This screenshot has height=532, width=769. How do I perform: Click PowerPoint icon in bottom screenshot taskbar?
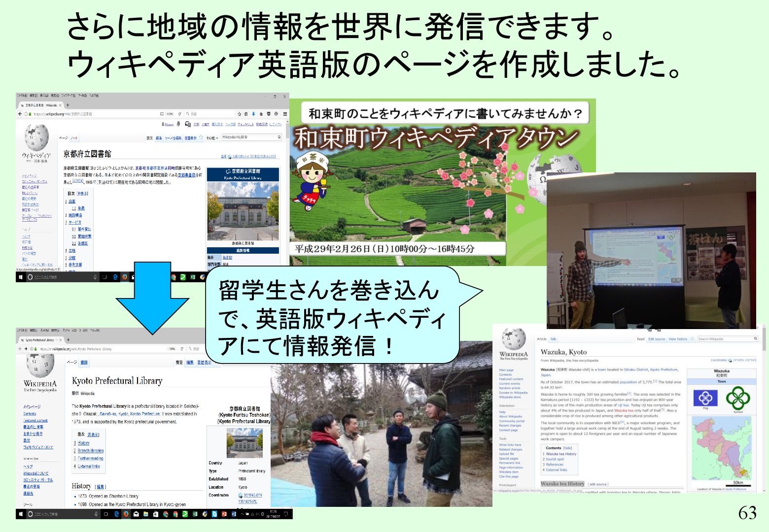pyautogui.click(x=224, y=514)
